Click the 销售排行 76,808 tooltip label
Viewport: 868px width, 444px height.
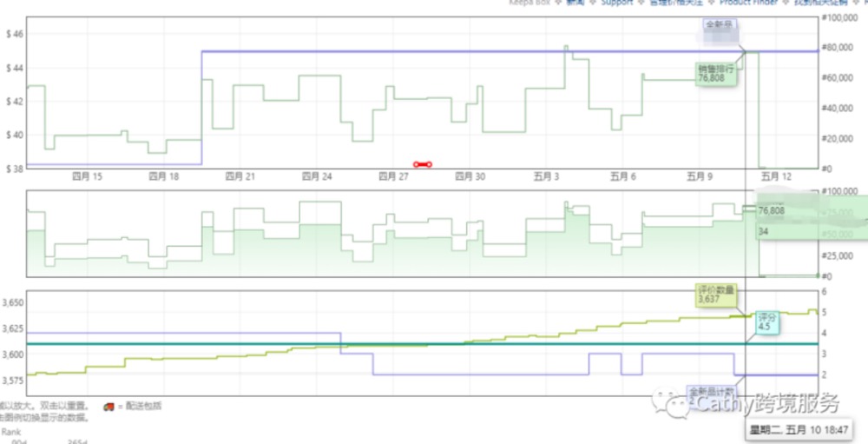[716, 73]
